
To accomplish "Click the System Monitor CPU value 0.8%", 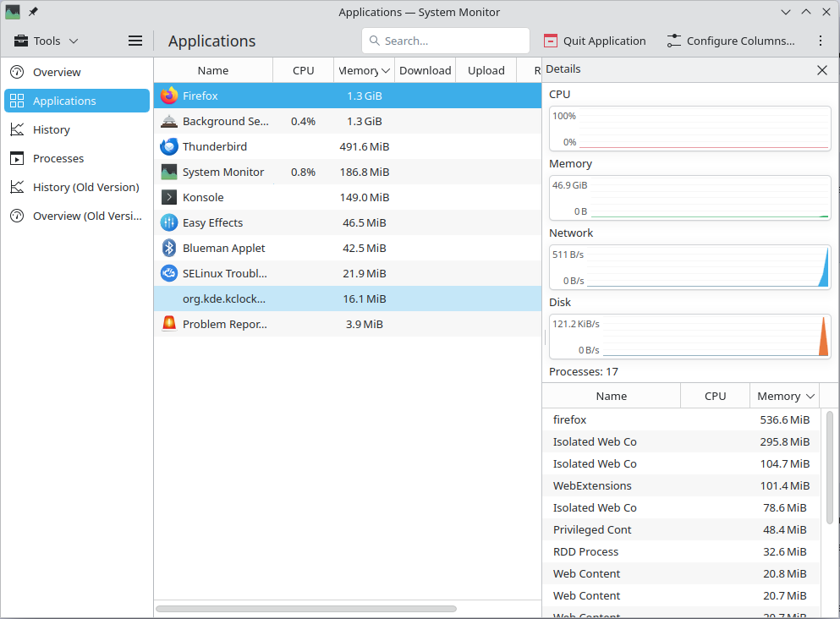I will [x=303, y=172].
